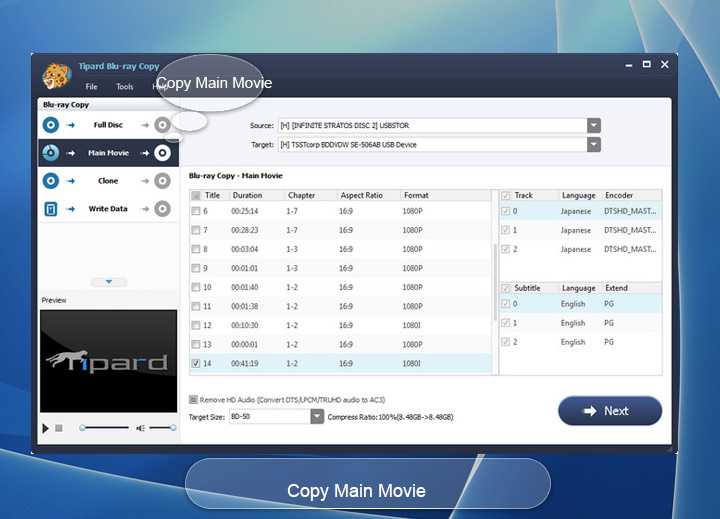Image resolution: width=720 pixels, height=519 pixels.
Task: Uncheck the title 14 checkbox
Action: pyautogui.click(x=196, y=363)
